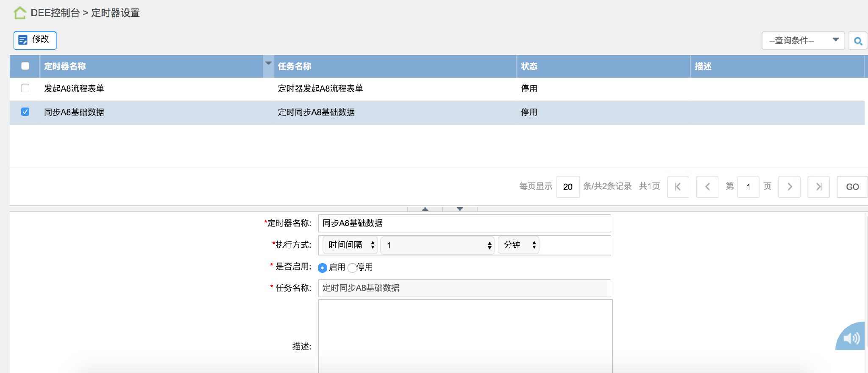Go to the previous page
868x373 pixels.
coord(707,187)
